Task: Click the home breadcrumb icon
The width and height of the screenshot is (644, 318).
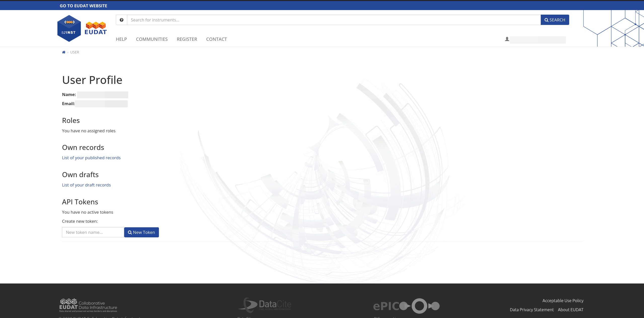Action: [64, 52]
